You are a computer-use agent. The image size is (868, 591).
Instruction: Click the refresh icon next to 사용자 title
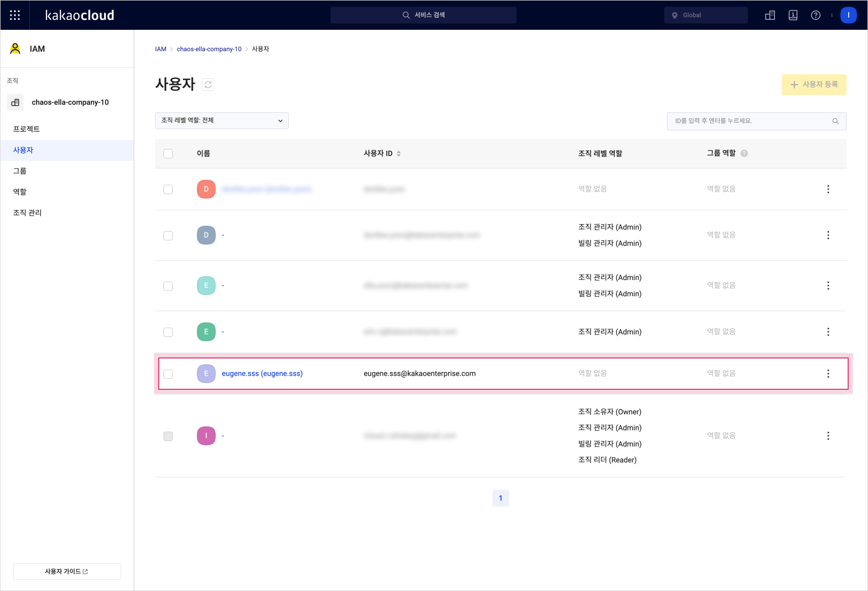point(208,85)
